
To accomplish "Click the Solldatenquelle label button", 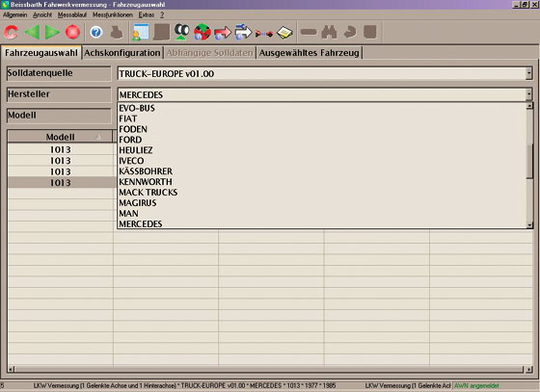I will (x=59, y=73).
